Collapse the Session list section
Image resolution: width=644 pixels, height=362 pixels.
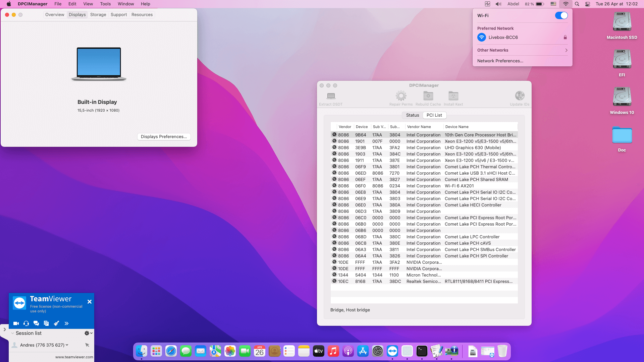pyautogui.click(x=13, y=333)
